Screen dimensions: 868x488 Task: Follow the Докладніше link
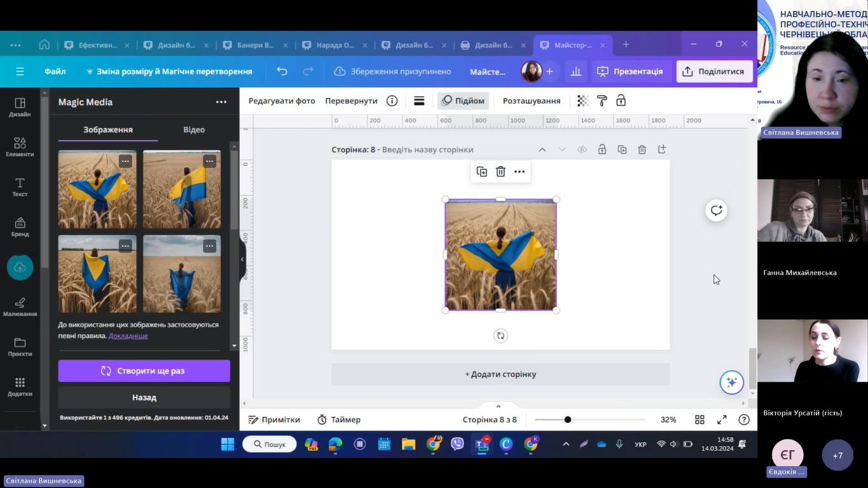(128, 336)
